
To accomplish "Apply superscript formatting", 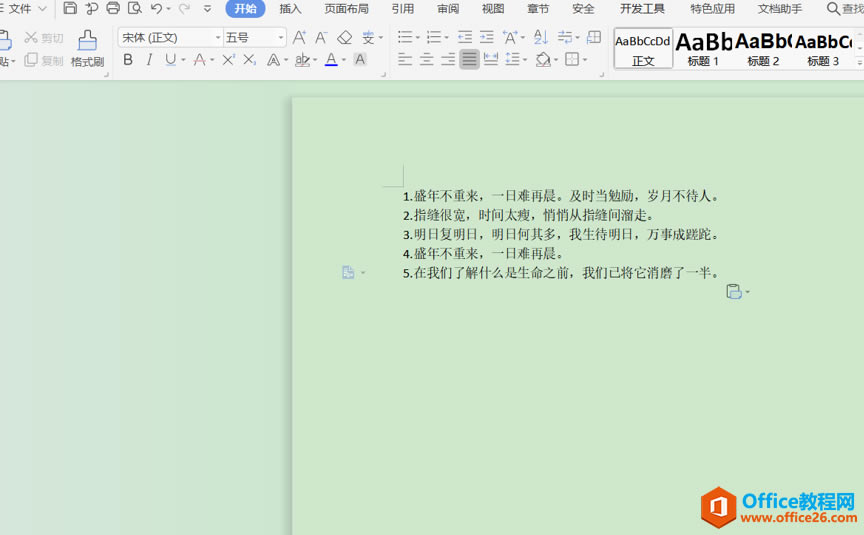I will coord(228,60).
